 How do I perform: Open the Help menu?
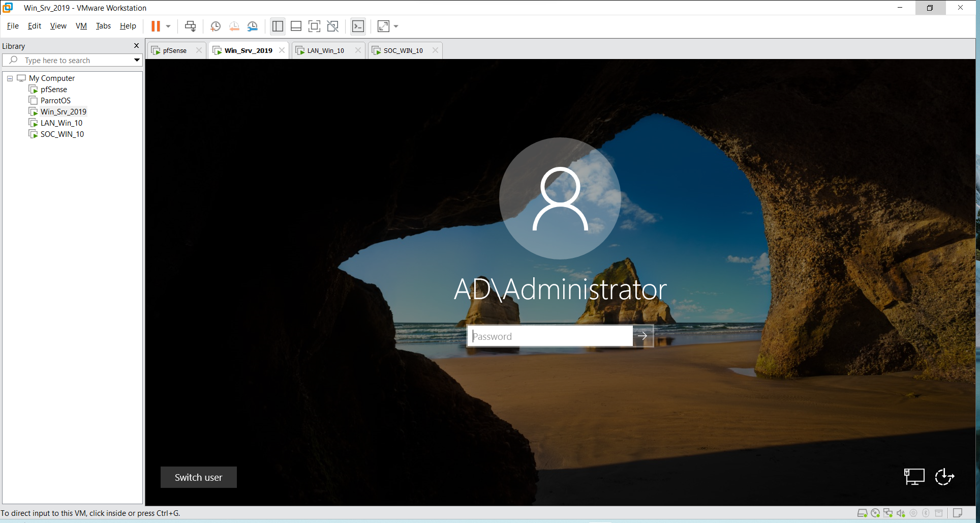128,26
